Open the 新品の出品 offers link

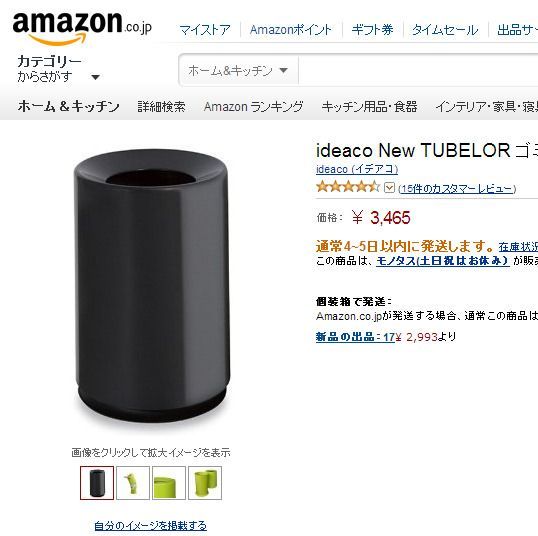pos(355,337)
